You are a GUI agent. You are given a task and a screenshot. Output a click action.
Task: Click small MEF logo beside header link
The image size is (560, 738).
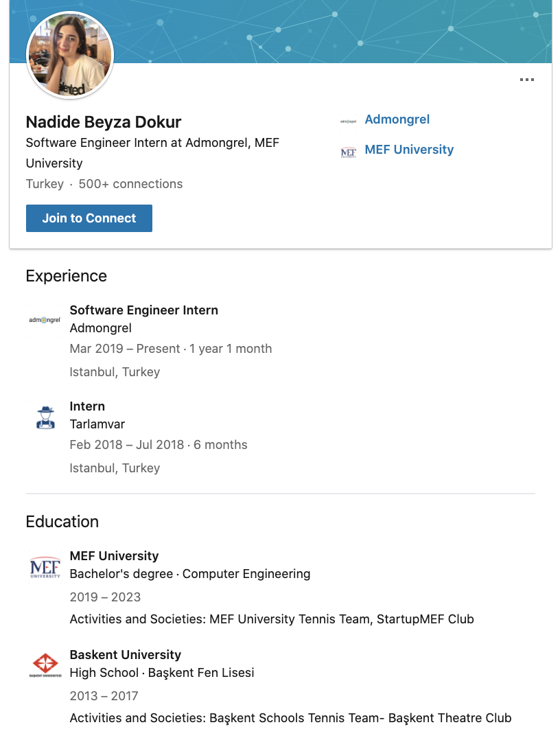tap(348, 152)
